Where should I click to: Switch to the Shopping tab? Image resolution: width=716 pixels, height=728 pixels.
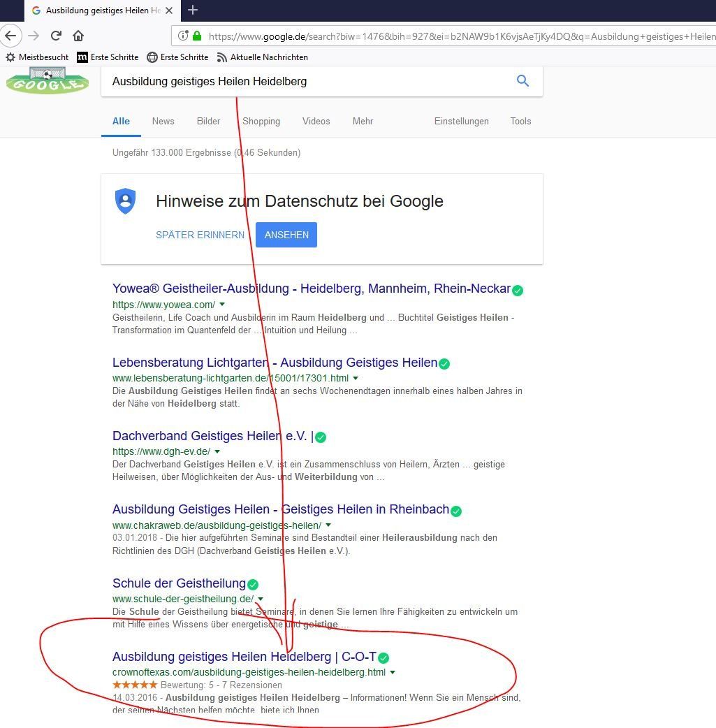[261, 121]
